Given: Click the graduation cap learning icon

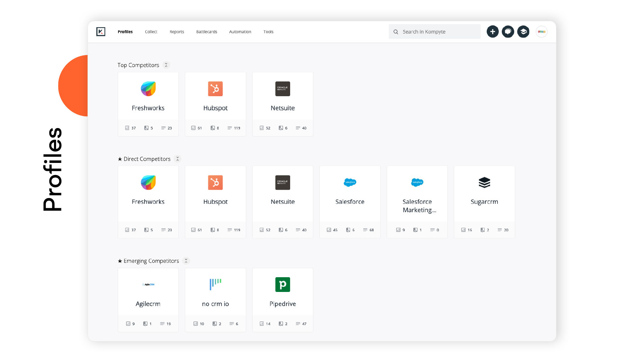Looking at the screenshot, I should pos(523,32).
